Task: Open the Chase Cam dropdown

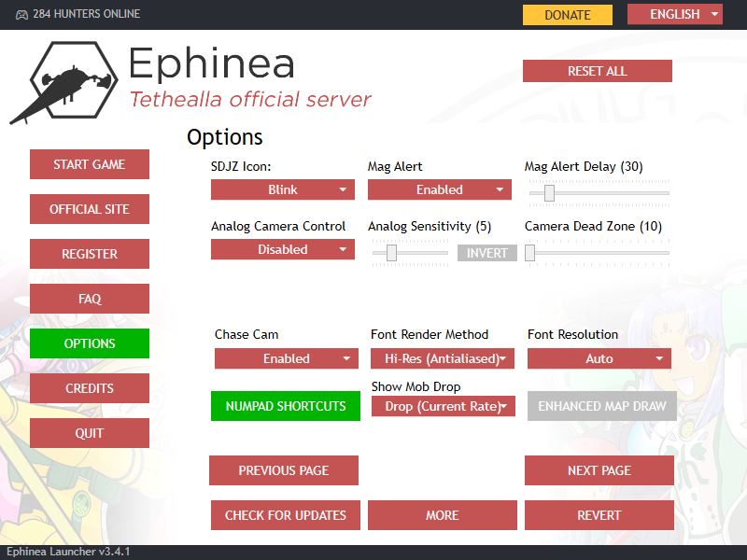Action: click(x=287, y=358)
